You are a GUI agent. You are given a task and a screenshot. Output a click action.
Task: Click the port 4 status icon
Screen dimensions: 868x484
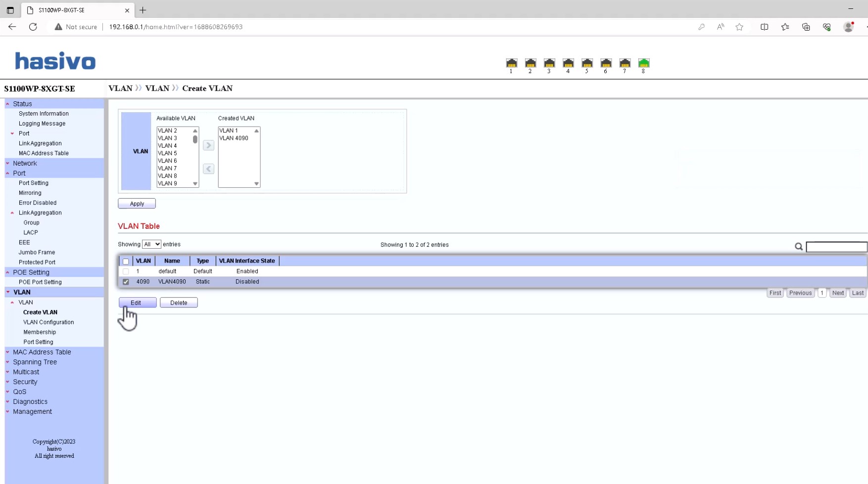point(568,63)
